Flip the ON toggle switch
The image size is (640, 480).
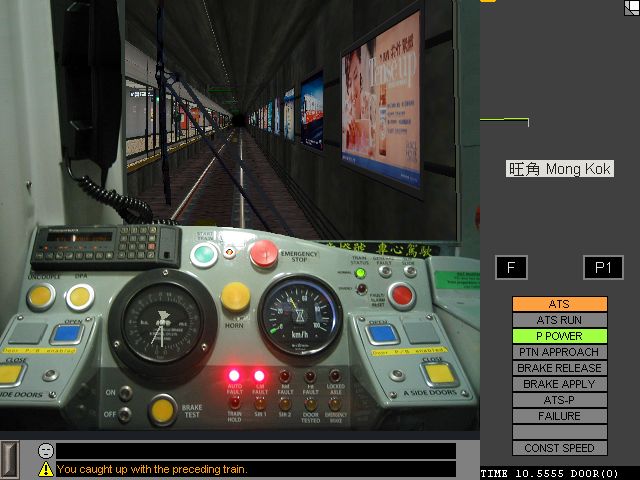point(125,393)
